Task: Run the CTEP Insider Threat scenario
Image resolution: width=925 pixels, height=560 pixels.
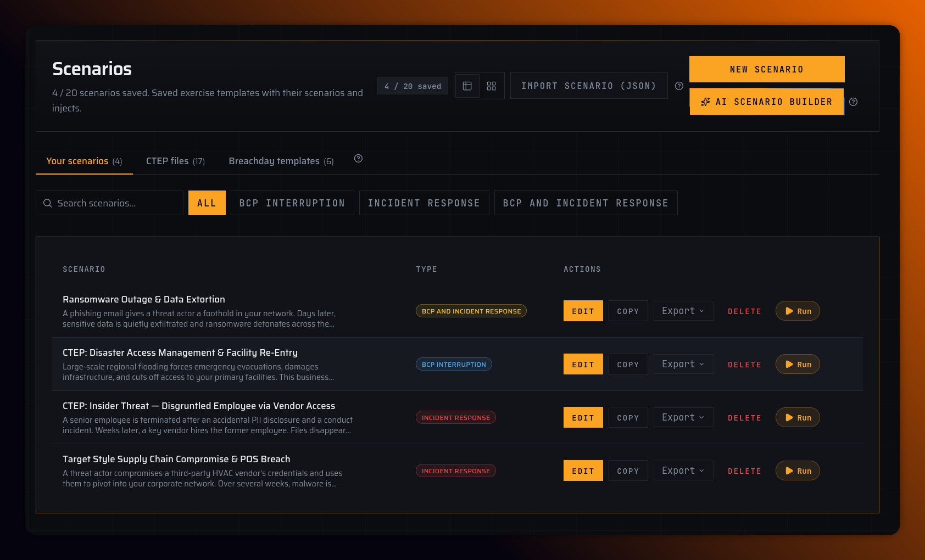Action: [798, 417]
